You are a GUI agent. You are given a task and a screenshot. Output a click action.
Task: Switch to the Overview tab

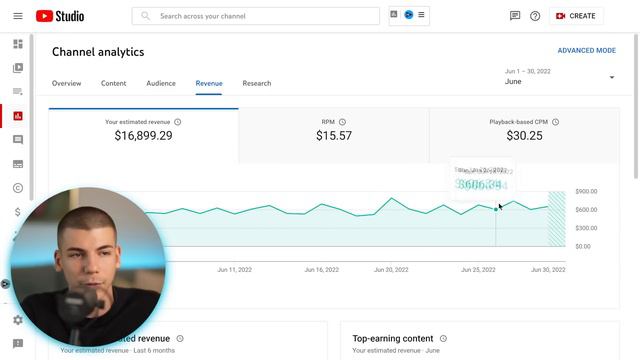(x=67, y=83)
